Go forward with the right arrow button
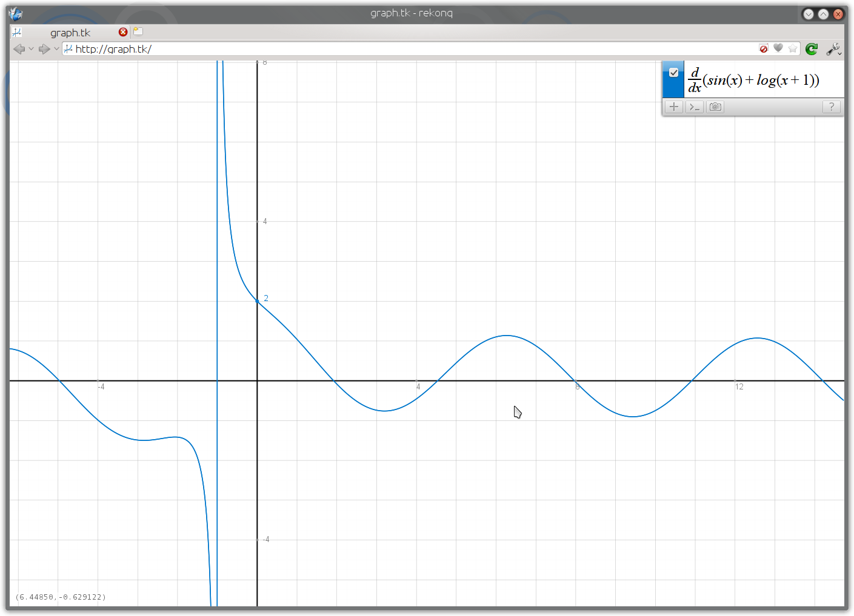The image size is (854, 616). coord(44,49)
